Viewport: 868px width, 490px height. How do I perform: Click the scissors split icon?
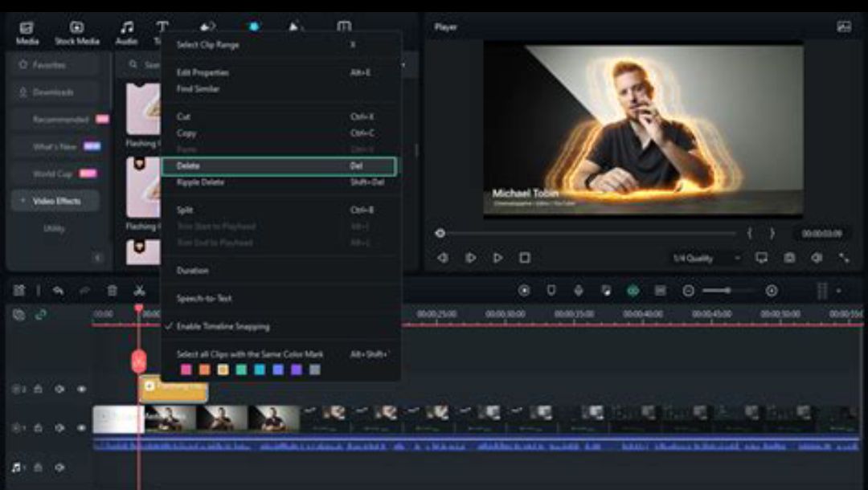click(140, 290)
